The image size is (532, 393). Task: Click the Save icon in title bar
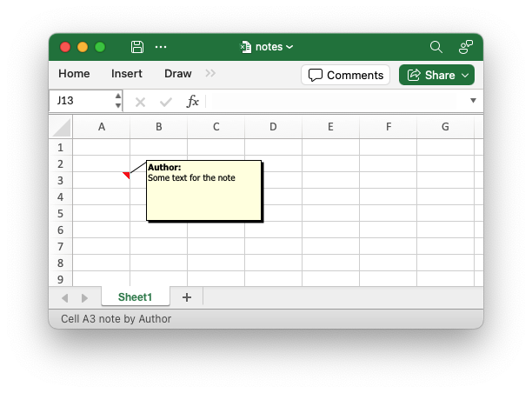[137, 47]
